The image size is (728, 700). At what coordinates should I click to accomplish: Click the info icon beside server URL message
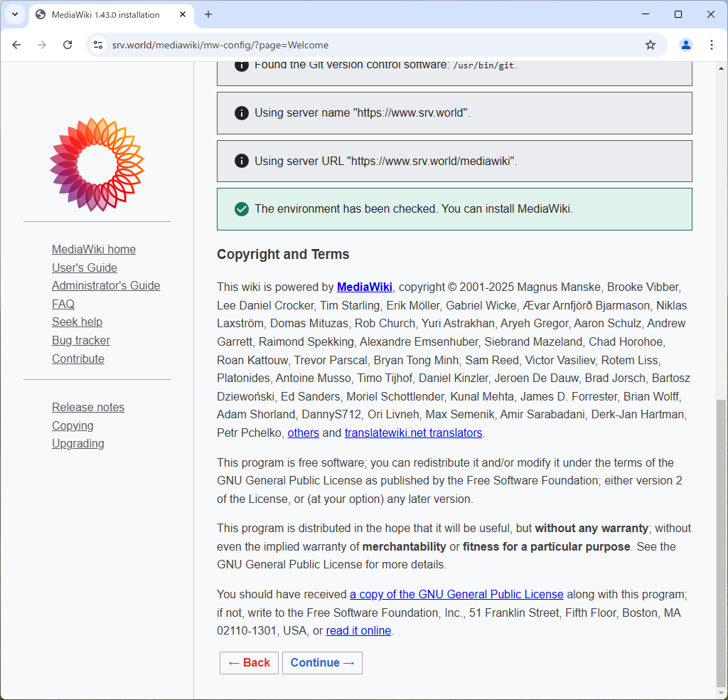[x=242, y=161]
